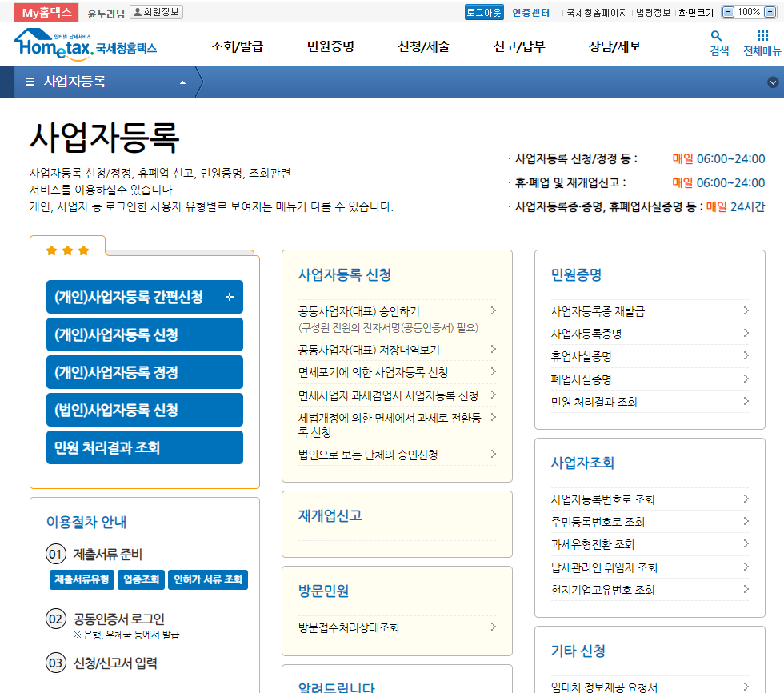Viewport: 784px width, 693px height.
Task: Expand the chevron at the right of the blue bar
Action: pyautogui.click(x=773, y=82)
